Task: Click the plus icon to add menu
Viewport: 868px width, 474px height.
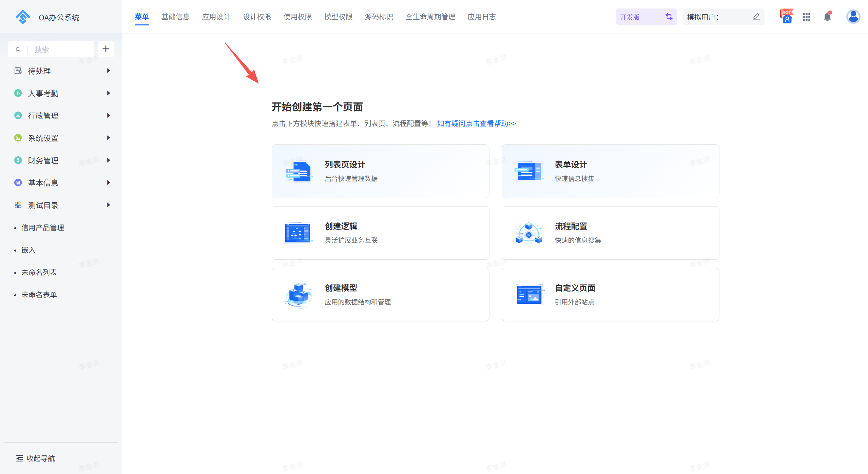Action: click(106, 49)
